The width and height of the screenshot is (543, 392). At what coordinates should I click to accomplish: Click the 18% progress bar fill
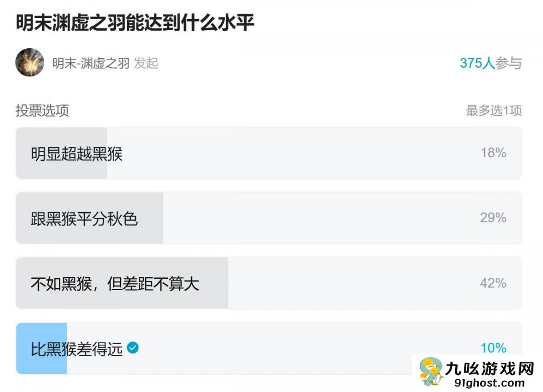pyautogui.click(x=60, y=153)
